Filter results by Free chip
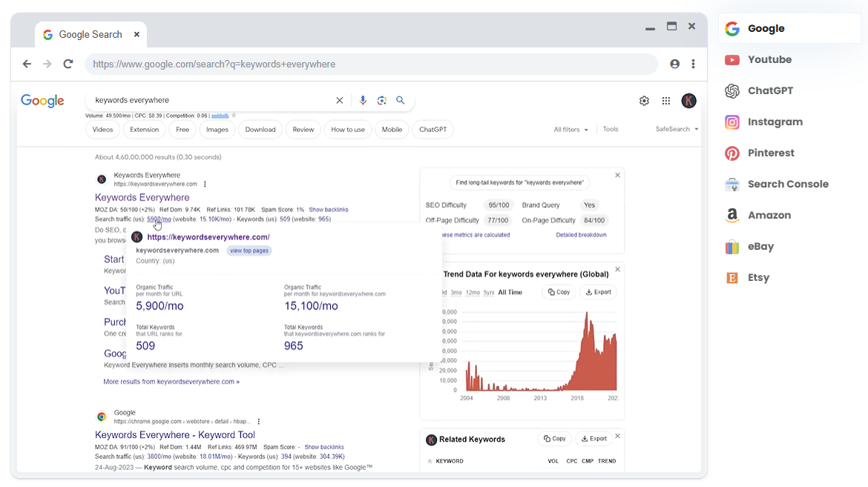 click(x=182, y=130)
